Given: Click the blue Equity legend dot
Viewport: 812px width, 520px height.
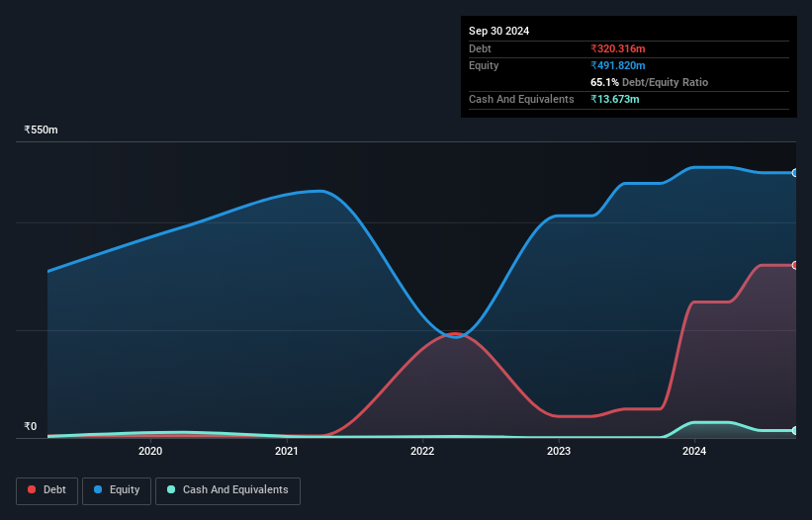Looking at the screenshot, I should click(x=98, y=489).
